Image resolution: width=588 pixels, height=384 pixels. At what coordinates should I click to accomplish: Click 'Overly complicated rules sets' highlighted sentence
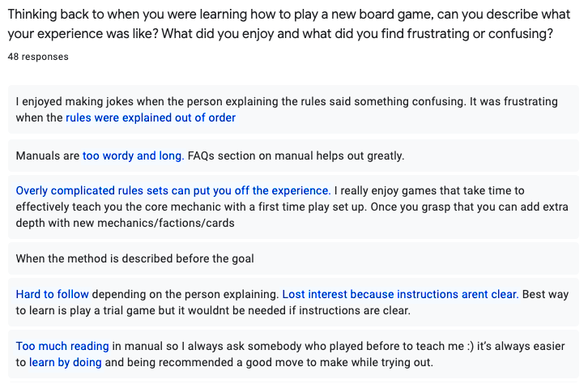point(173,190)
